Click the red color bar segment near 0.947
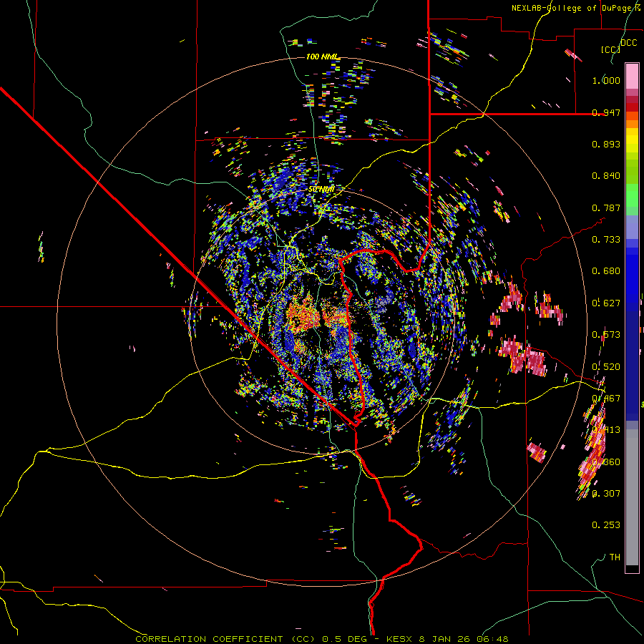644x644 pixels. point(632,107)
